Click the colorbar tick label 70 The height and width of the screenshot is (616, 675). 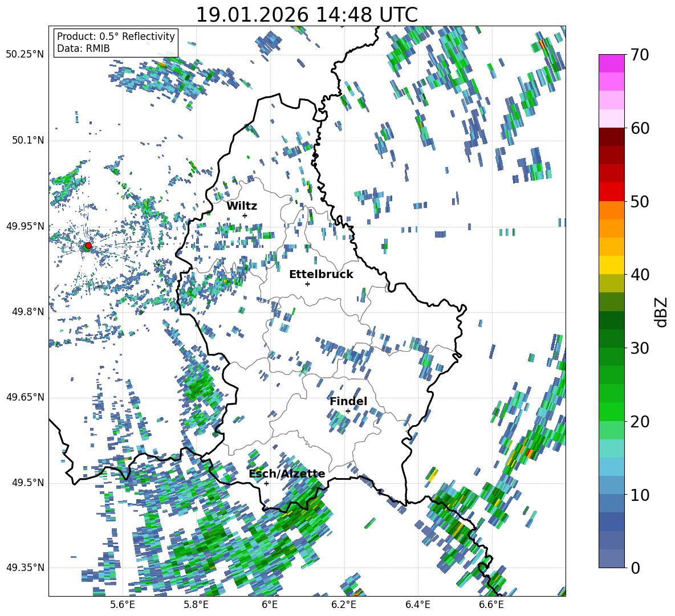[640, 55]
